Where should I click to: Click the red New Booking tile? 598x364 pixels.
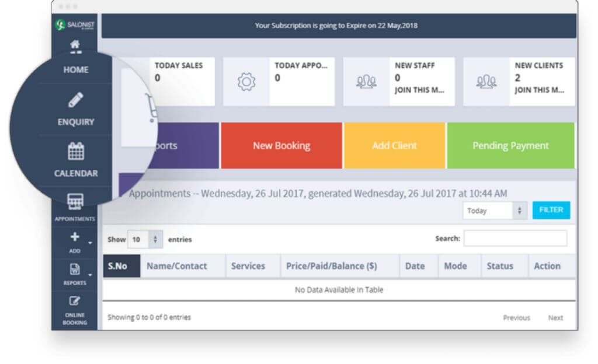coord(281,146)
